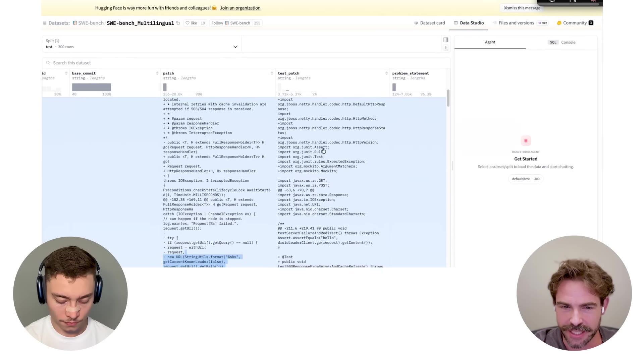Image resolution: width=644 pixels, height=362 pixels.
Task: Click the like count 19
Action: (203, 23)
